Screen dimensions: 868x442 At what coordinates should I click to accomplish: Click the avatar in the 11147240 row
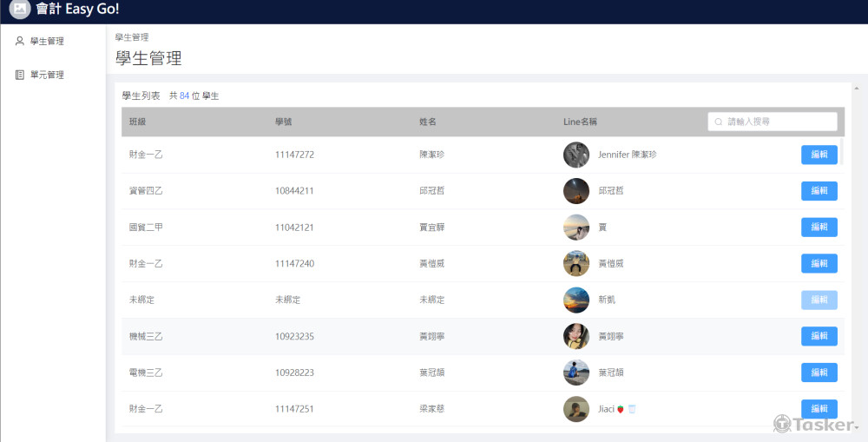click(x=576, y=264)
